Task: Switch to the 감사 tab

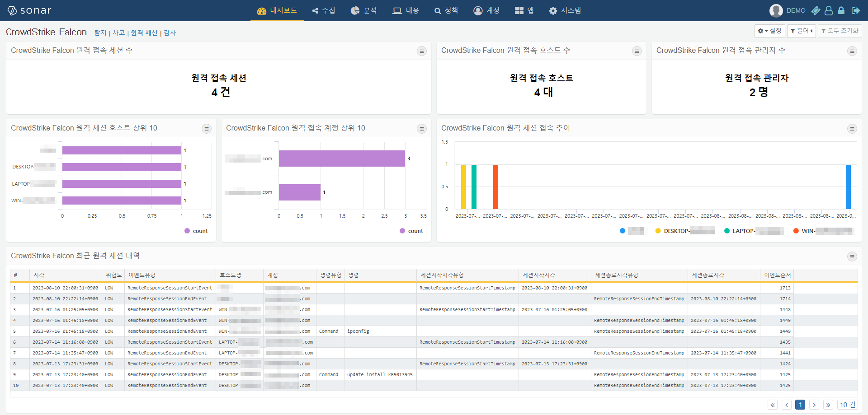Action: (170, 33)
